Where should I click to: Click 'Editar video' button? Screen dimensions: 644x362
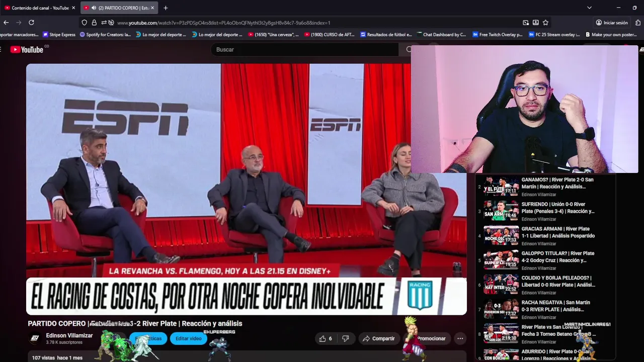pyautogui.click(x=189, y=338)
